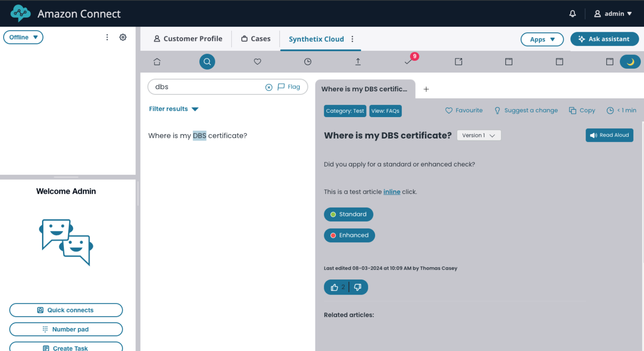Click the Amazon Connect cloud logo
Viewport: 644px width, 351px height.
[x=20, y=13]
